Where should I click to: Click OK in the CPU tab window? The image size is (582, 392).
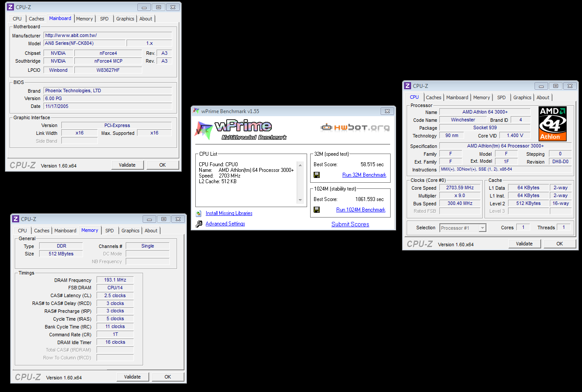560,244
